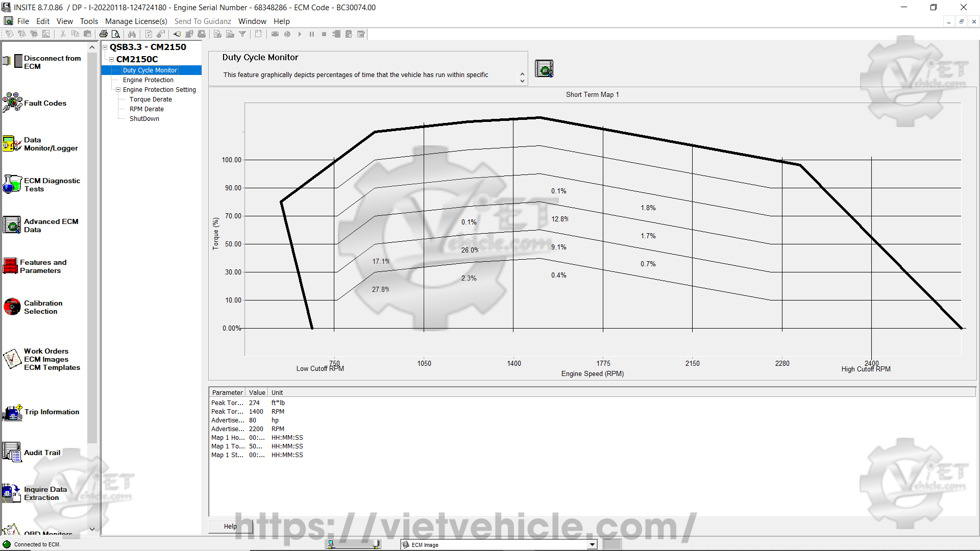Click the print icon in toolbar
The width and height of the screenshot is (980, 551).
(x=104, y=34)
